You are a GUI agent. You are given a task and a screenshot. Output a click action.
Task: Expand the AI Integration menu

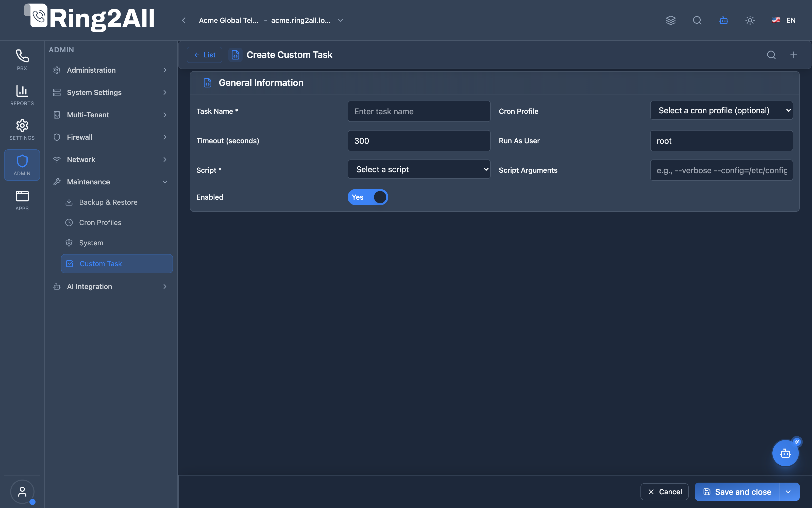(x=110, y=287)
